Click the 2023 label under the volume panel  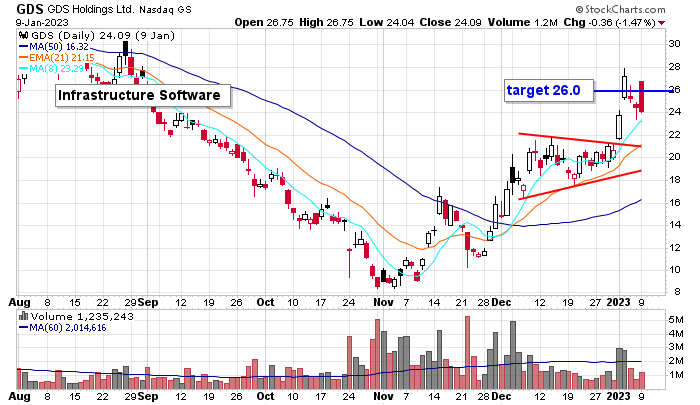pos(618,396)
